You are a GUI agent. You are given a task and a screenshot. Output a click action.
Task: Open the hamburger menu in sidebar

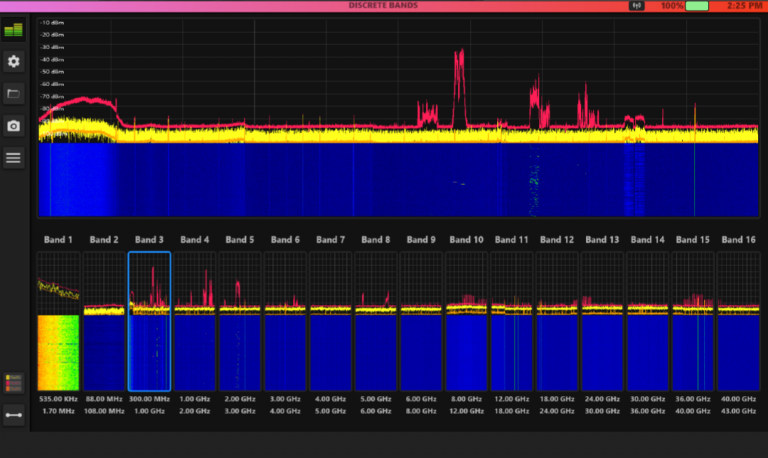(x=13, y=157)
